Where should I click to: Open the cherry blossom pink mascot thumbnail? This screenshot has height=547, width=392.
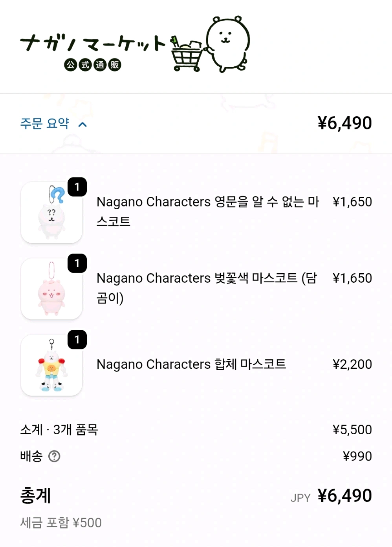(51, 289)
